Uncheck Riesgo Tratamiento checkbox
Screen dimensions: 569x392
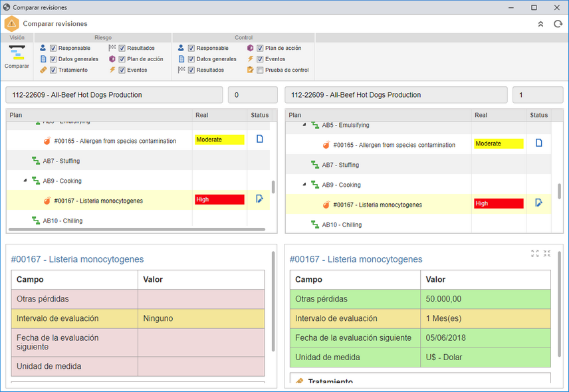pyautogui.click(x=53, y=70)
